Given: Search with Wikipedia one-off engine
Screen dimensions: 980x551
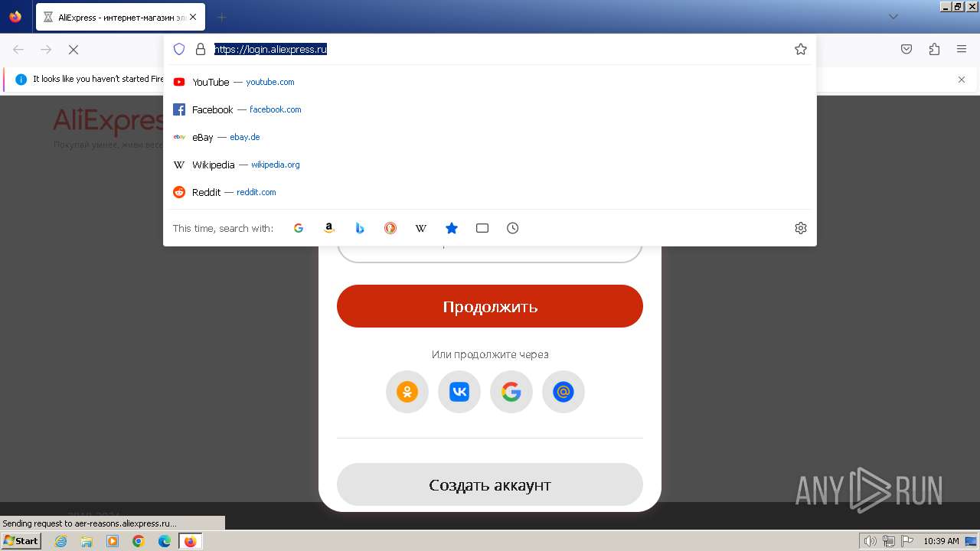Looking at the screenshot, I should coord(421,228).
